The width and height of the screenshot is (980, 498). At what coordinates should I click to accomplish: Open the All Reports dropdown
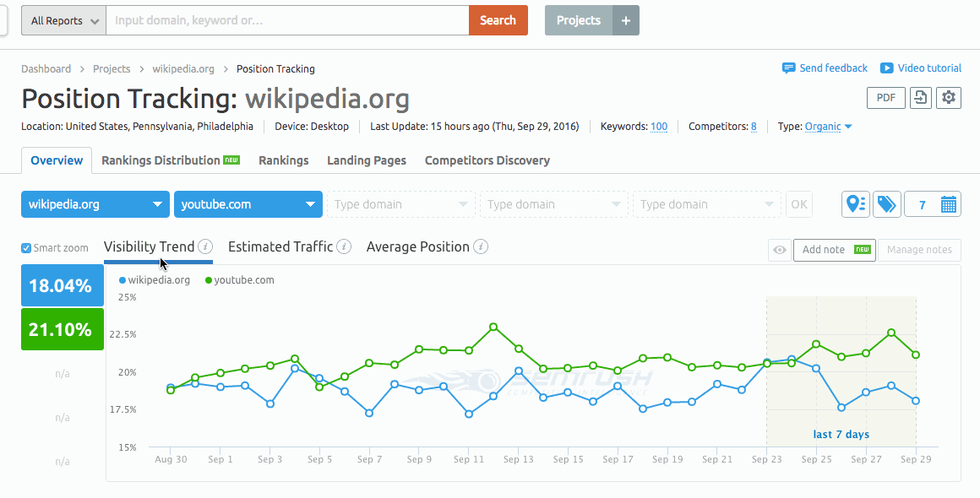63,20
